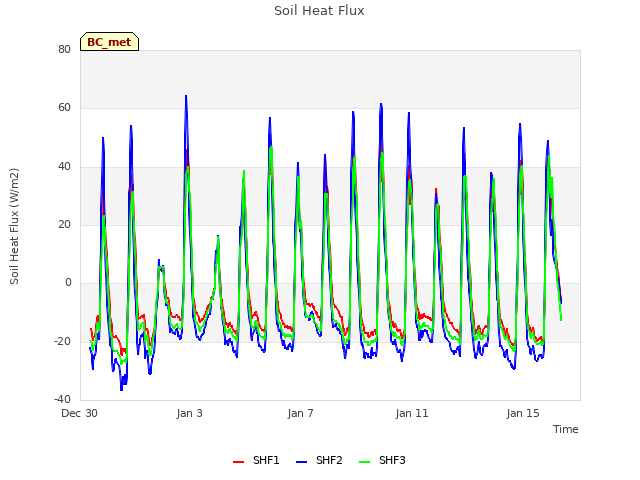The height and width of the screenshot is (480, 640).
Task: Click the 0 y-axis tick label
Action: (x=68, y=283)
